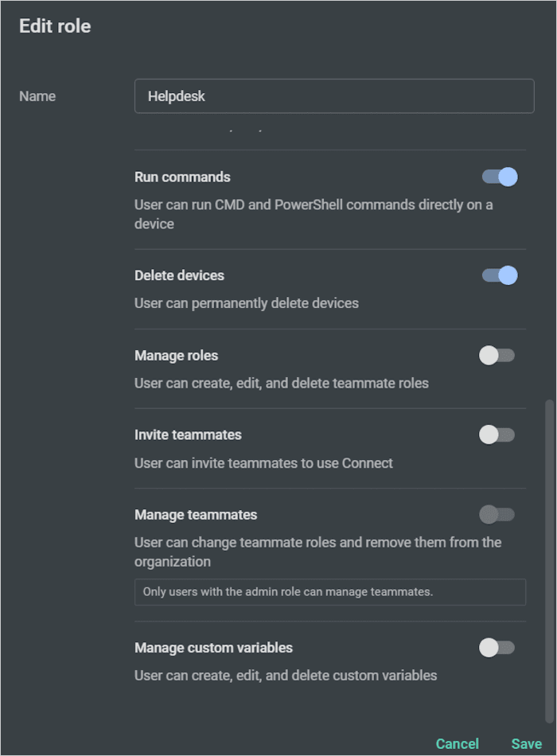Click the description under Run commands
Viewport: 557px width, 756px height.
314,214
